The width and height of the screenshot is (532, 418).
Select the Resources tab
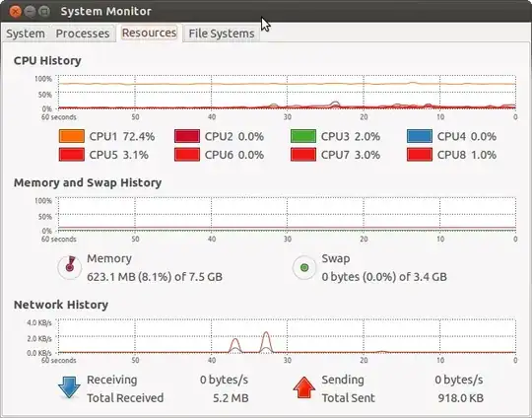click(150, 33)
